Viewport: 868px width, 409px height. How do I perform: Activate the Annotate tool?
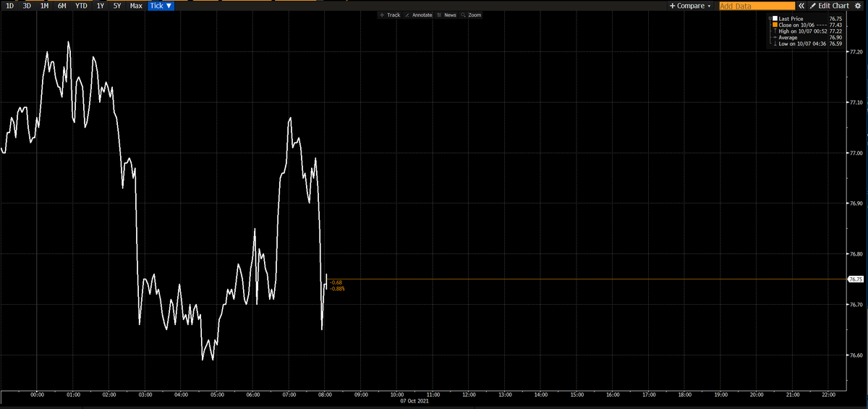point(419,14)
